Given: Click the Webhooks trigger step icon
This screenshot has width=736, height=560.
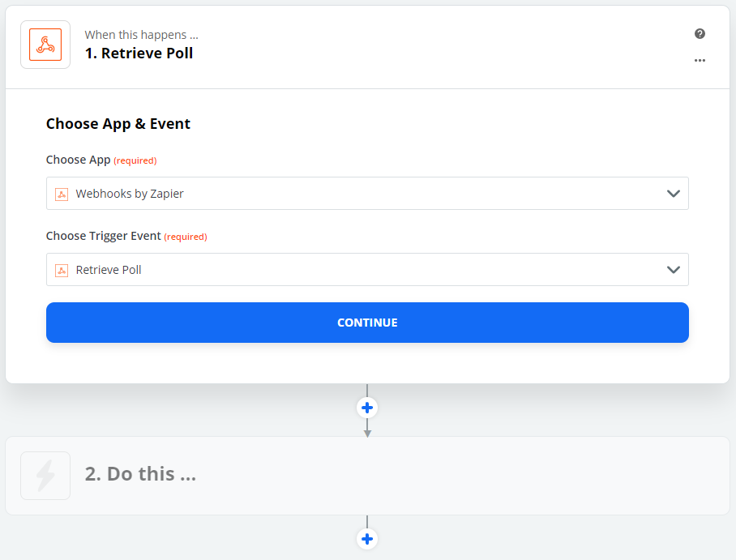Looking at the screenshot, I should click(45, 45).
